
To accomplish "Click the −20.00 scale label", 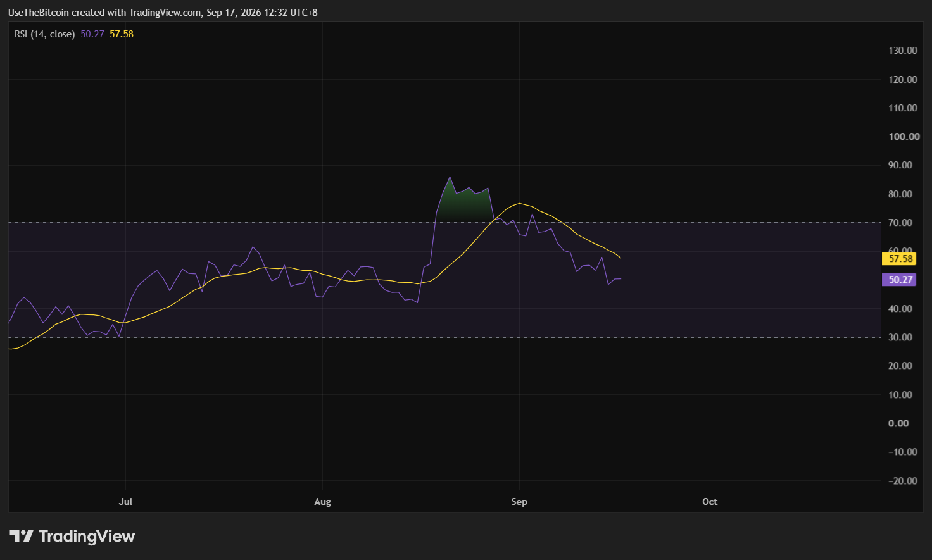I will pos(903,481).
